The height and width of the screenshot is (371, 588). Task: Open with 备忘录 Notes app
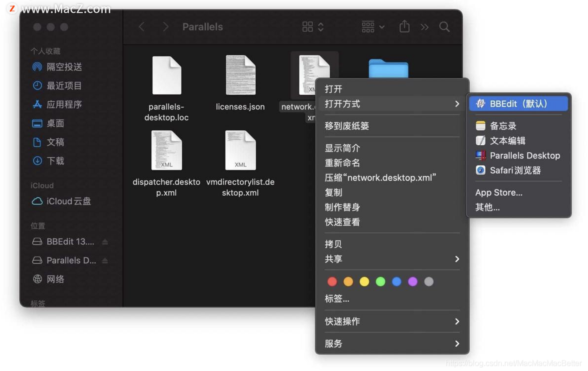[518, 126]
